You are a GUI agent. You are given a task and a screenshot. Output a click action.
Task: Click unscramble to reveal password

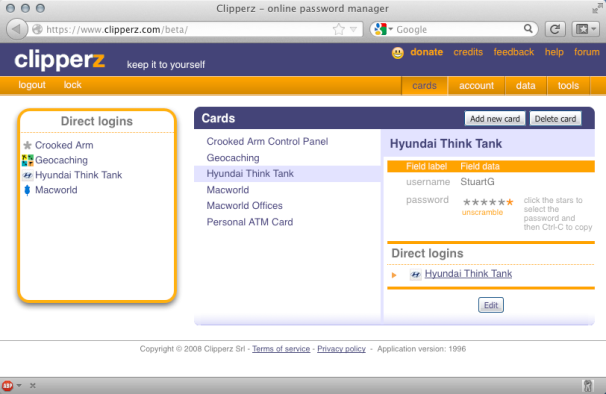482,213
